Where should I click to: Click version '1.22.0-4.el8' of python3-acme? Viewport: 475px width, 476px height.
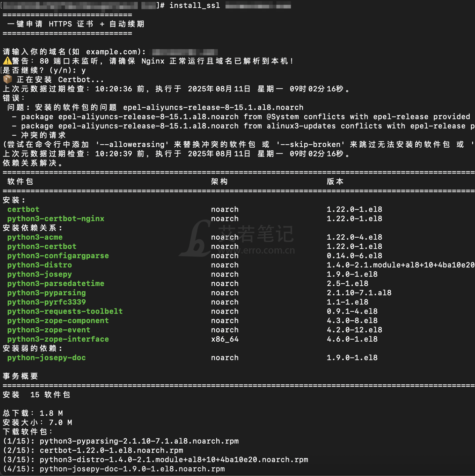(x=354, y=237)
